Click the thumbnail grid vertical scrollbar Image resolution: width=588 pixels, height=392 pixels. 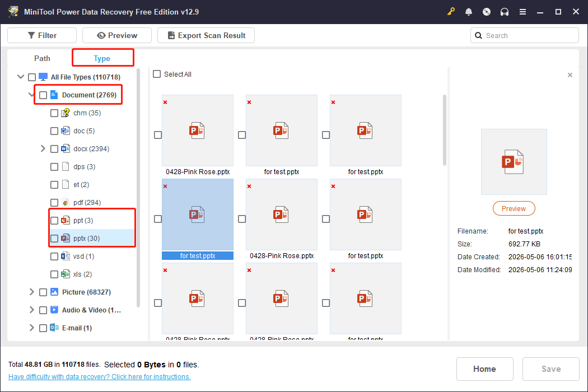click(x=445, y=130)
